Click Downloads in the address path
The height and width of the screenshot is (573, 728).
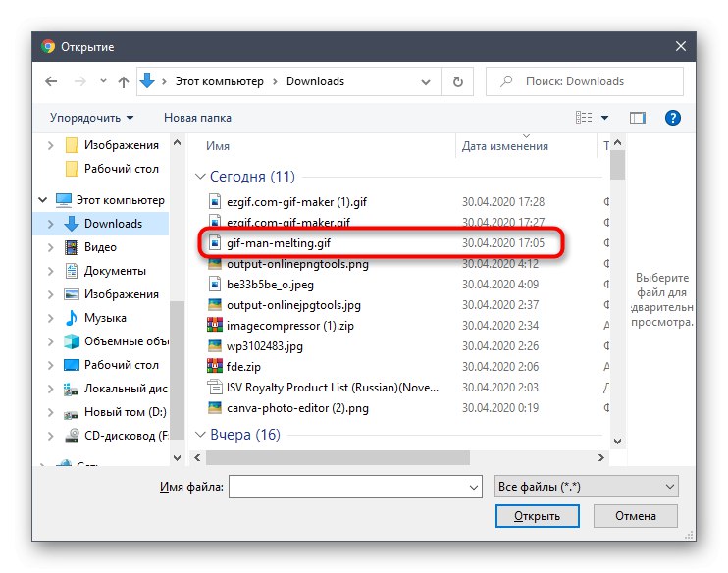315,81
